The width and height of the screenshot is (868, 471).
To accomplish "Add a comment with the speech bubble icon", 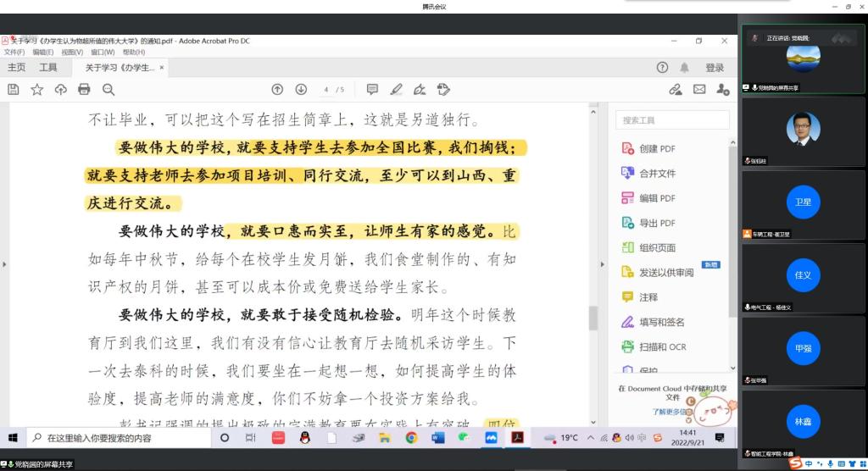I will tap(373, 89).
